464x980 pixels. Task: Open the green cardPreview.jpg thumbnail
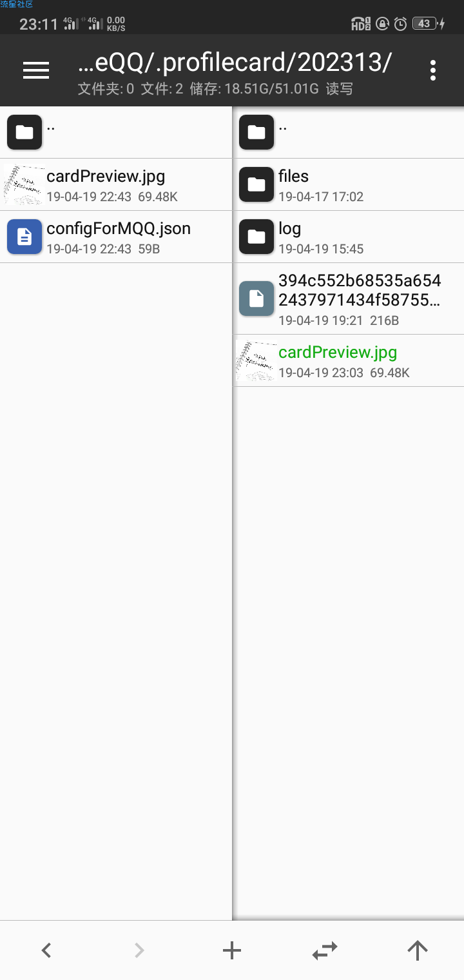[x=256, y=360]
